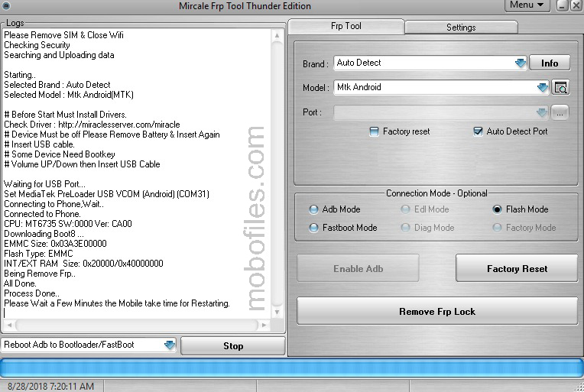Click the Model field showing Mtk Android

[x=441, y=87]
